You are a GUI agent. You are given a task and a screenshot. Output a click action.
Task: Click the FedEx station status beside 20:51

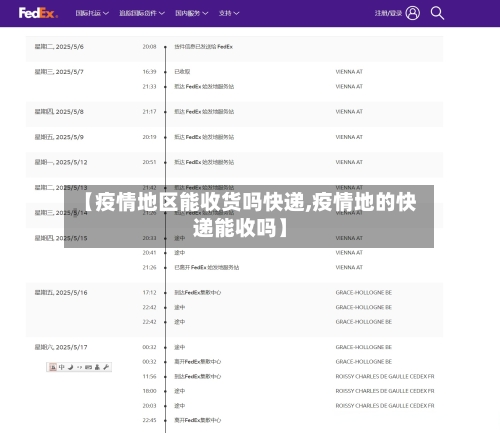click(204, 162)
